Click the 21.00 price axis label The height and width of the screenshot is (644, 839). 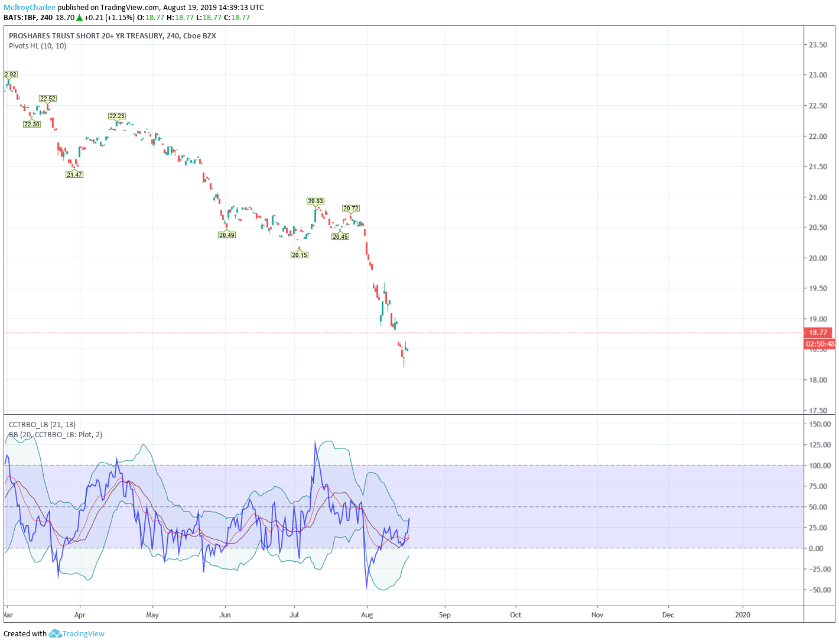[x=818, y=197]
